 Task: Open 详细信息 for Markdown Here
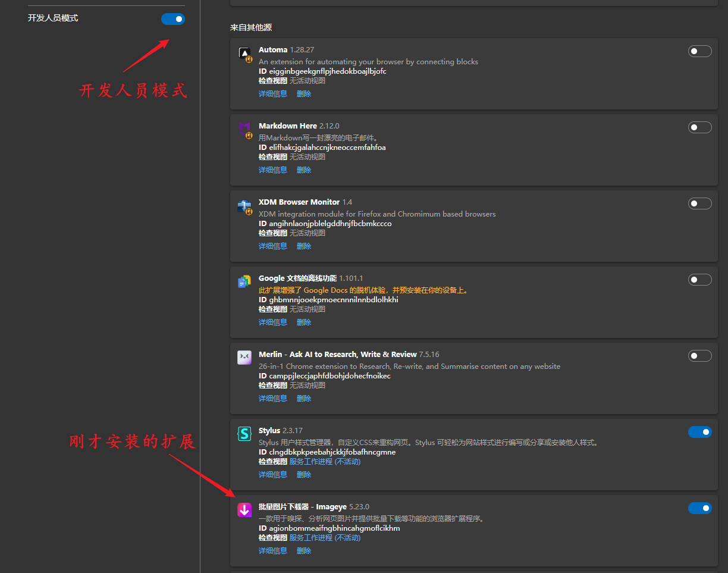pos(273,170)
